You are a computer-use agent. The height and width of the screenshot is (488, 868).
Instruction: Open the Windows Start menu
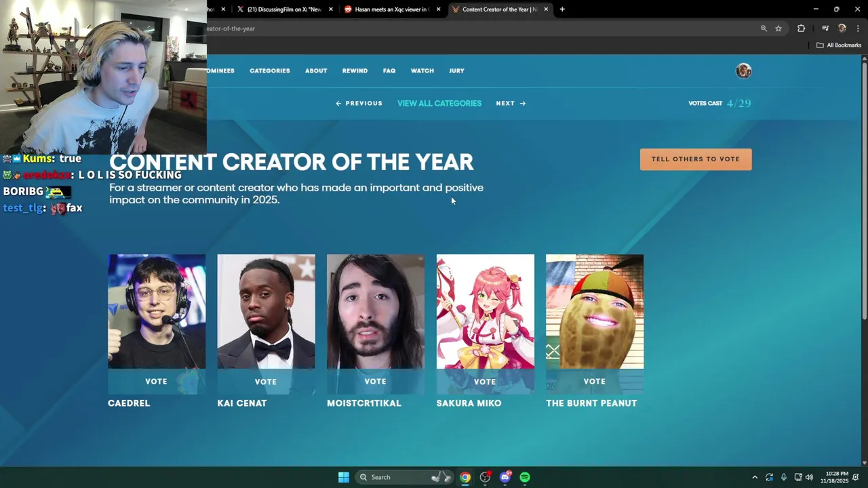pos(344,477)
